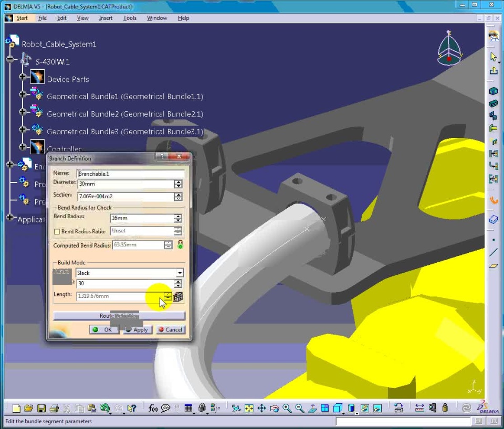504x429 pixels.
Task: Expand the Geometrical Bundle2 node
Action: [x=23, y=111]
